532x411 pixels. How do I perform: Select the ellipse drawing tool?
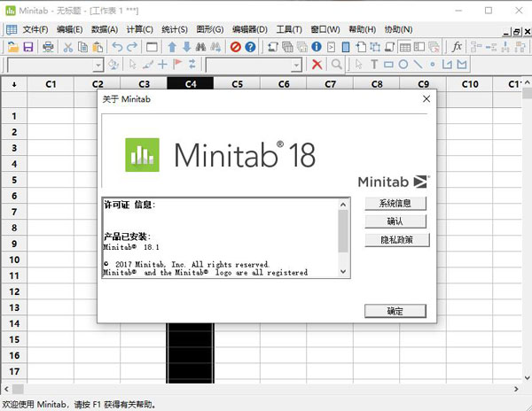coord(403,65)
